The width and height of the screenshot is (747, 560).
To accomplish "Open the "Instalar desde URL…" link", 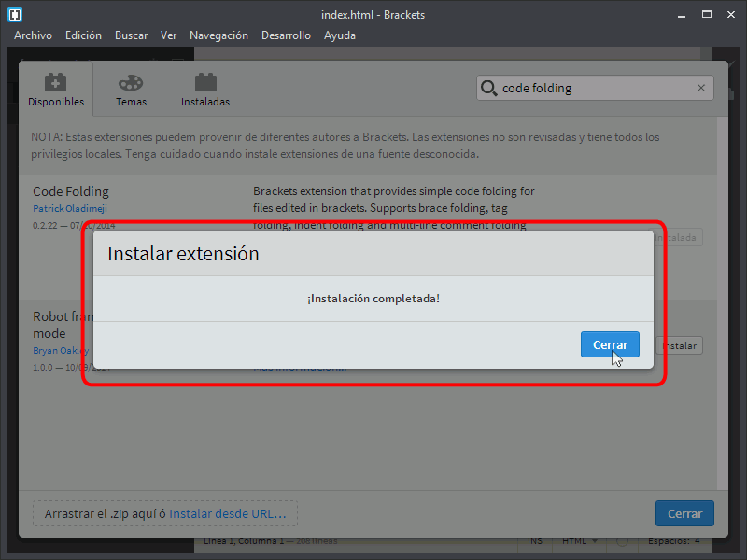I will coord(228,514).
